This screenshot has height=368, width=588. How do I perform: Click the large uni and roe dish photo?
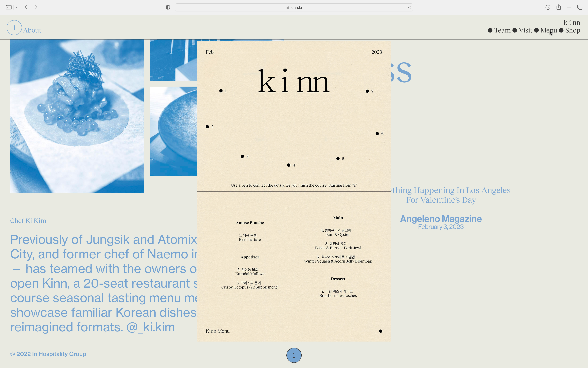(x=77, y=116)
